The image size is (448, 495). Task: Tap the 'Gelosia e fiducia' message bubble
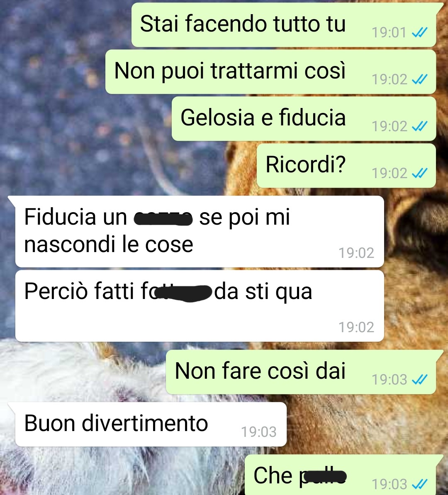pyautogui.click(x=304, y=119)
